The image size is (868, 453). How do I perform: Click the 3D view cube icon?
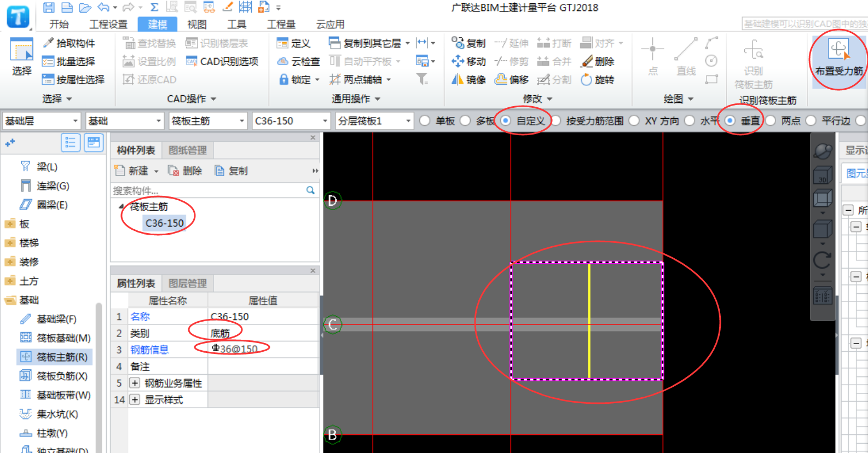[x=823, y=176]
